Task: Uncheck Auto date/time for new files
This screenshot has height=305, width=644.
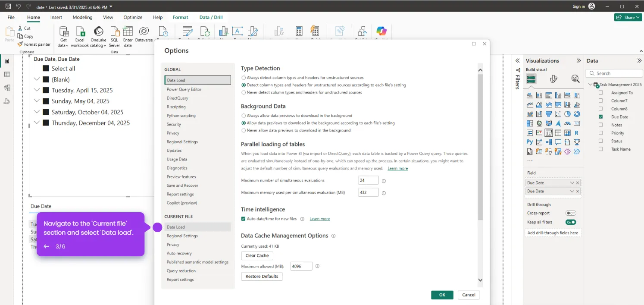Action: click(x=244, y=219)
